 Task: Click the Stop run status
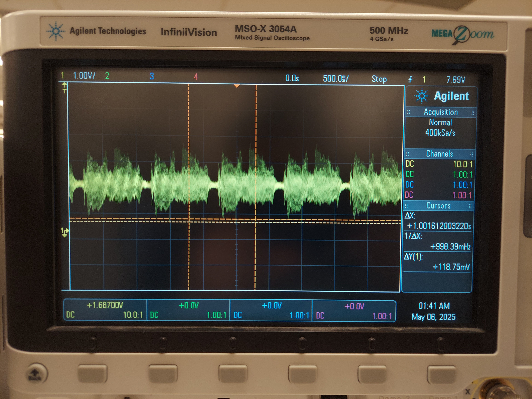tap(379, 79)
